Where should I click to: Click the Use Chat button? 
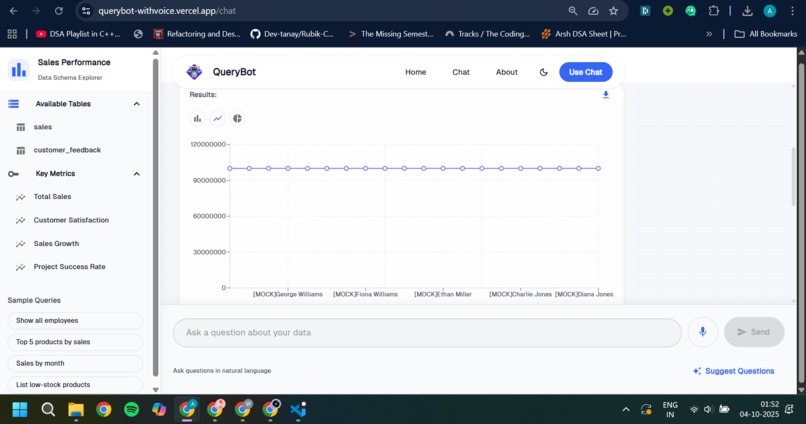[585, 72]
